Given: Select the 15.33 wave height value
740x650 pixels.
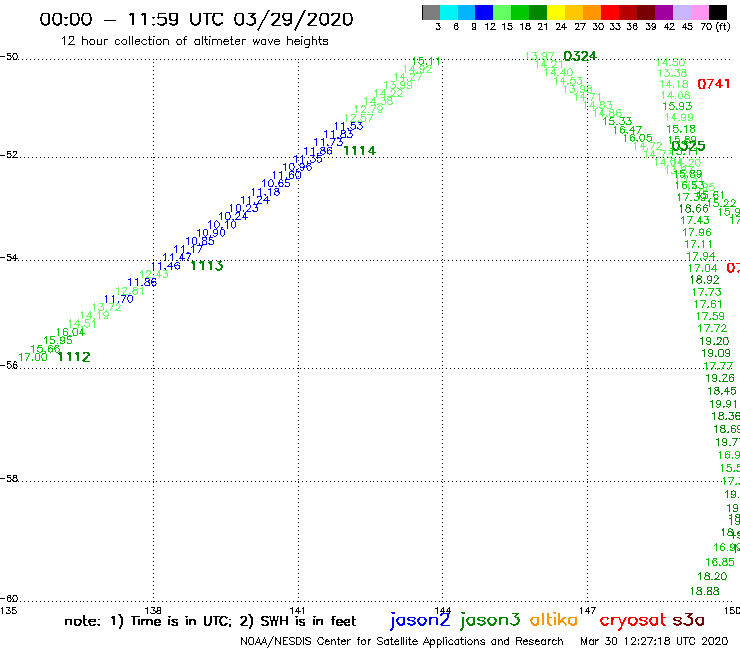Looking at the screenshot, I should click(x=617, y=121).
